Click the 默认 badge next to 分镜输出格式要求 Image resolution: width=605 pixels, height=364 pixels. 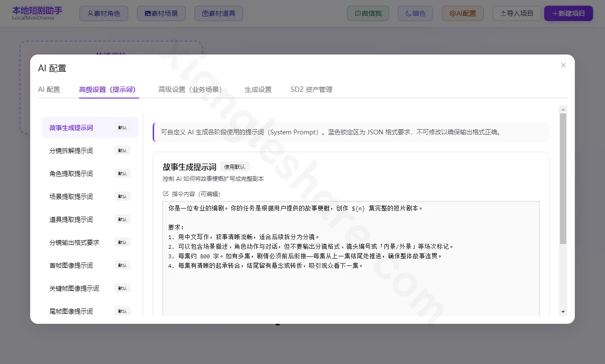point(123,243)
